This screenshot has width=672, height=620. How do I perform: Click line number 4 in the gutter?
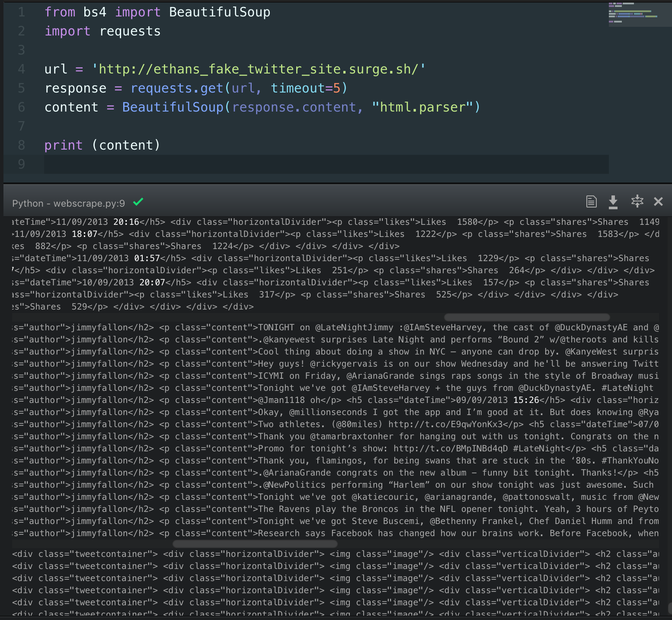[22, 69]
